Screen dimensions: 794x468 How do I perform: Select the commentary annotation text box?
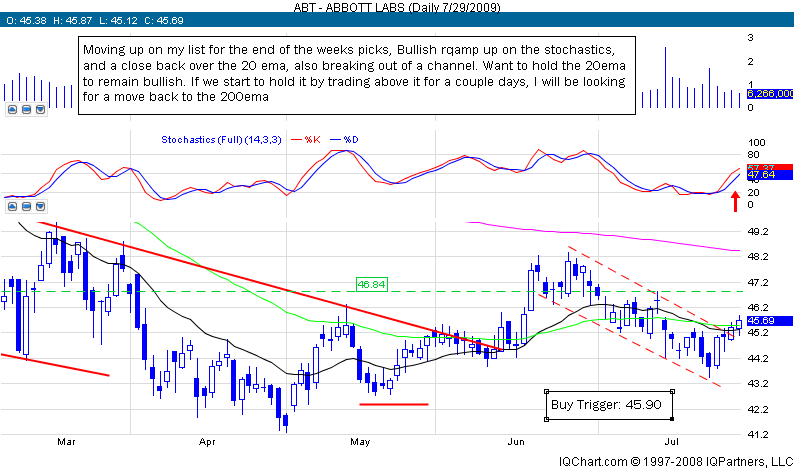coord(356,76)
